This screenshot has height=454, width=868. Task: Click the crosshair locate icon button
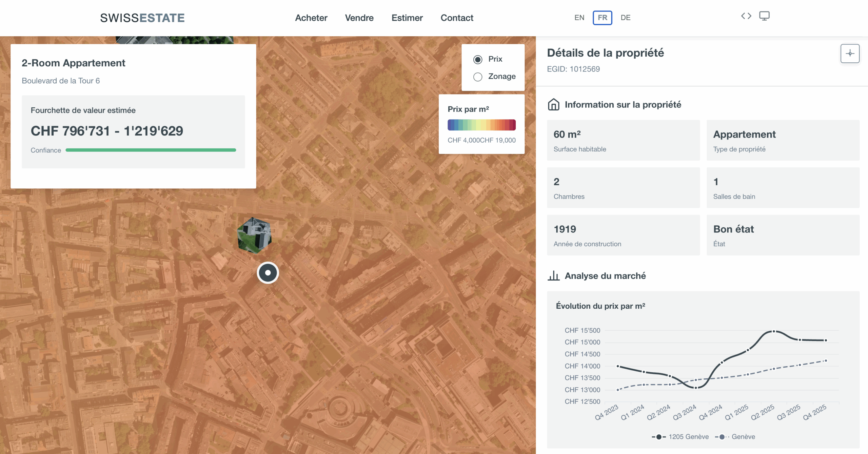850,54
